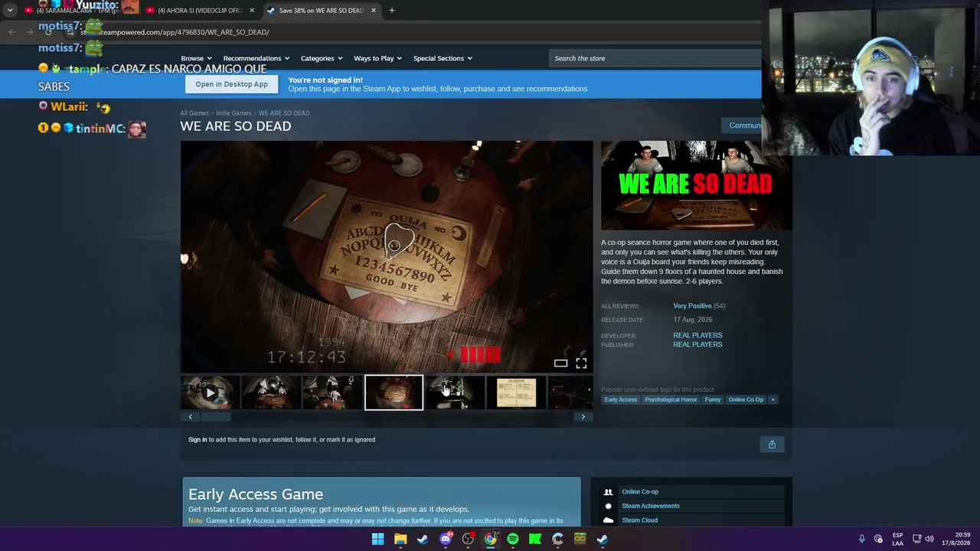Screen dimensions: 980x551
Task: Select the yellow paper document thumbnail
Action: point(516,393)
